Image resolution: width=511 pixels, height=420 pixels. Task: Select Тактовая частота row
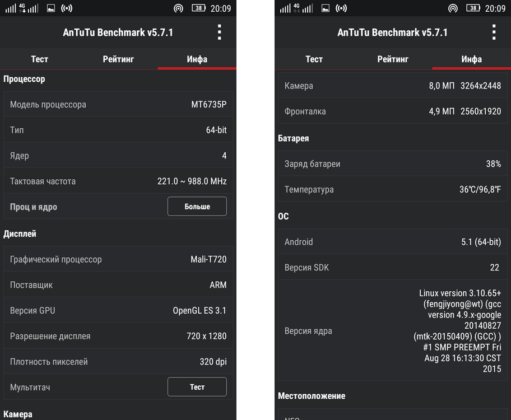coord(118,181)
